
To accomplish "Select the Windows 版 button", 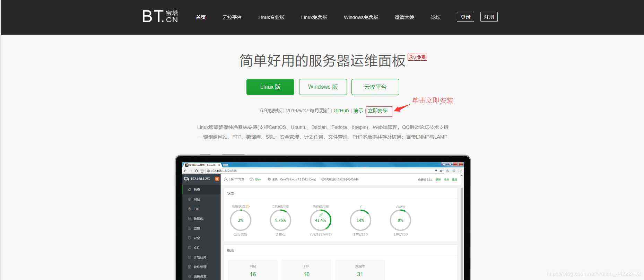I will [x=323, y=87].
